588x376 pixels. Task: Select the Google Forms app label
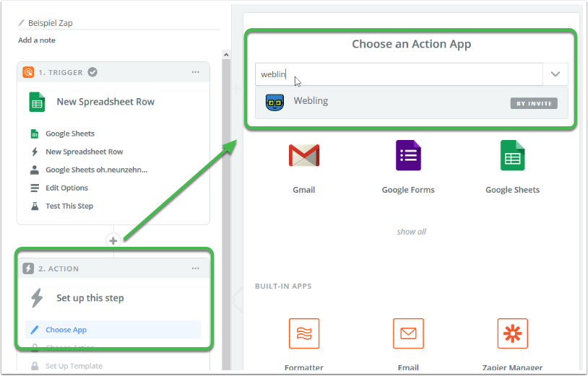pyautogui.click(x=408, y=190)
